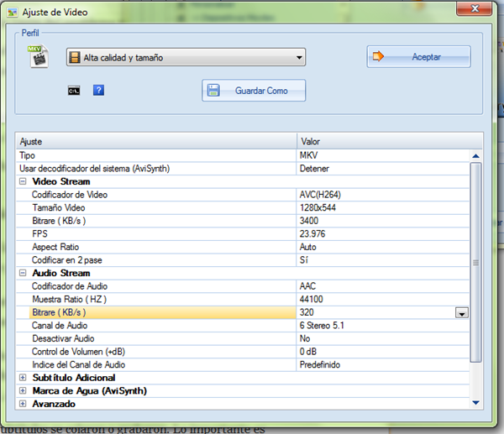Expand the Avanzado section
The image size is (504, 434).
click(x=23, y=404)
